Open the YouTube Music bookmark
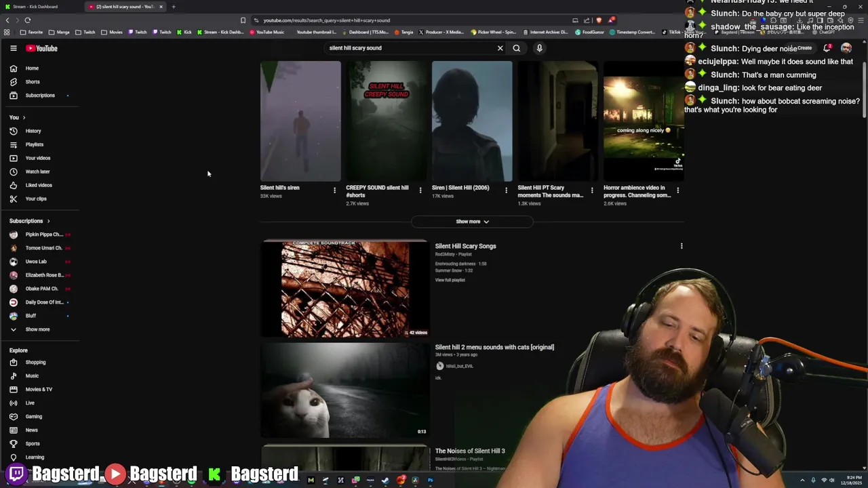Image resolution: width=868 pixels, height=488 pixels. (x=267, y=32)
